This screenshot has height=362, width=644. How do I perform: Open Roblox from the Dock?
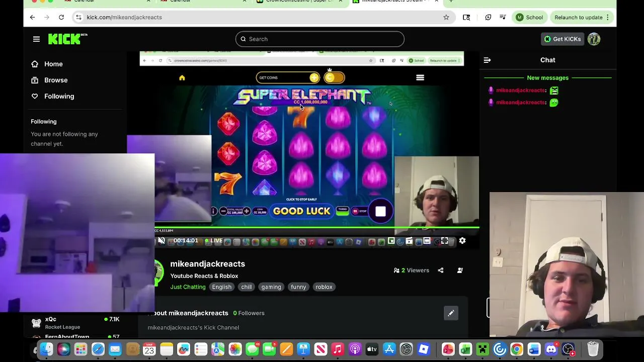pyautogui.click(x=424, y=349)
